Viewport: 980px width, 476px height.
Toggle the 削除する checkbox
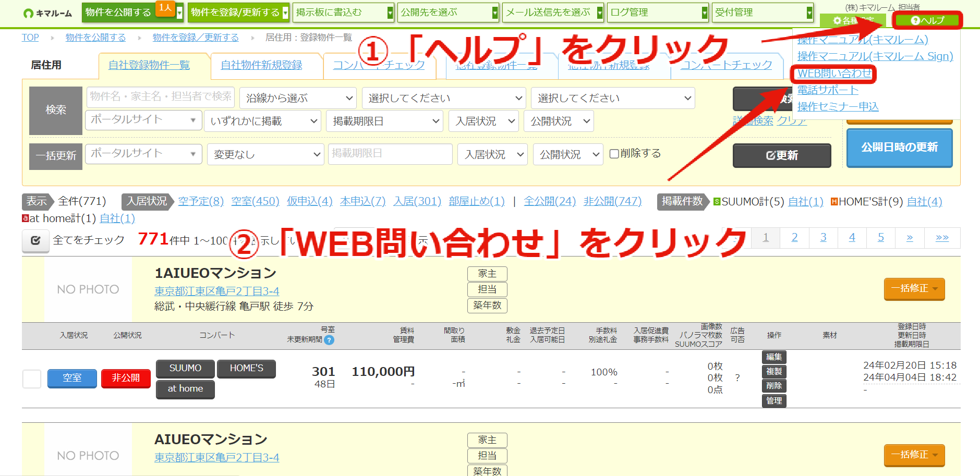614,154
